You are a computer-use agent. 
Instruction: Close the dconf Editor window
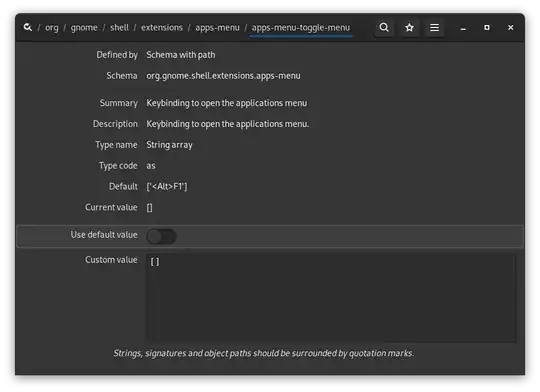coord(510,27)
